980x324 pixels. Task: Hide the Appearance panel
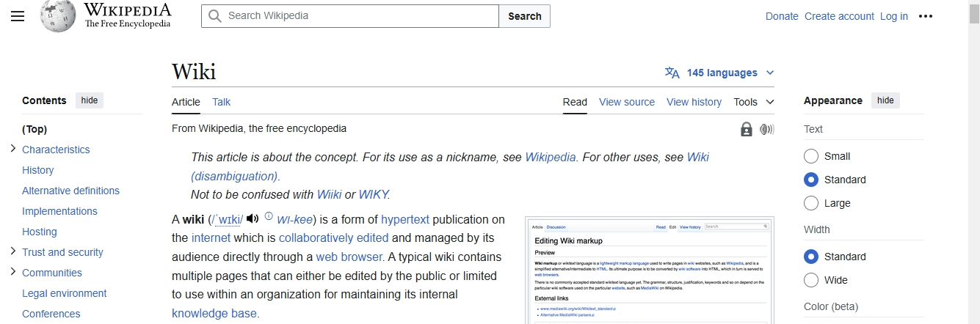pos(885,100)
